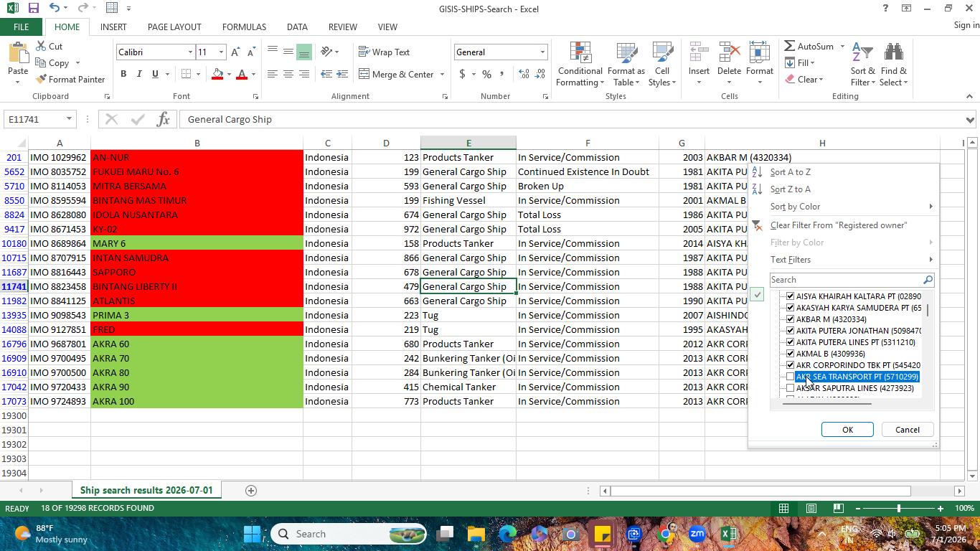Switch to the PAGE LAYOUT tab

[174, 27]
